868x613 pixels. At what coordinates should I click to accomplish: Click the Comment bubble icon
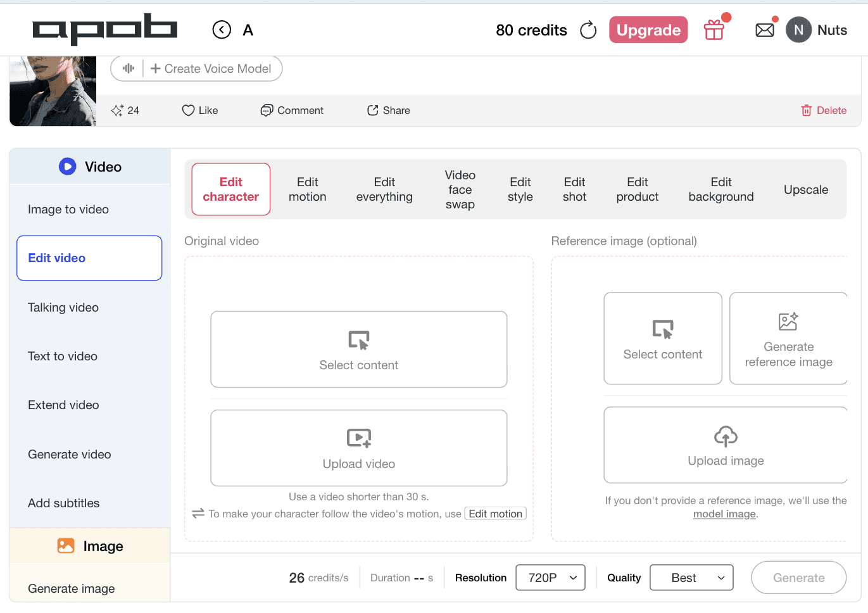pos(267,110)
